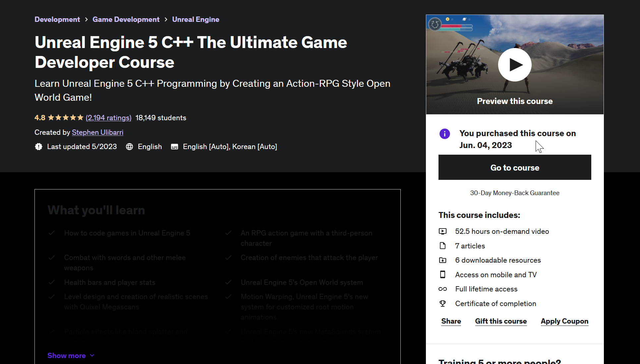The width and height of the screenshot is (640, 364).
Task: Click Gift this course
Action: click(501, 321)
